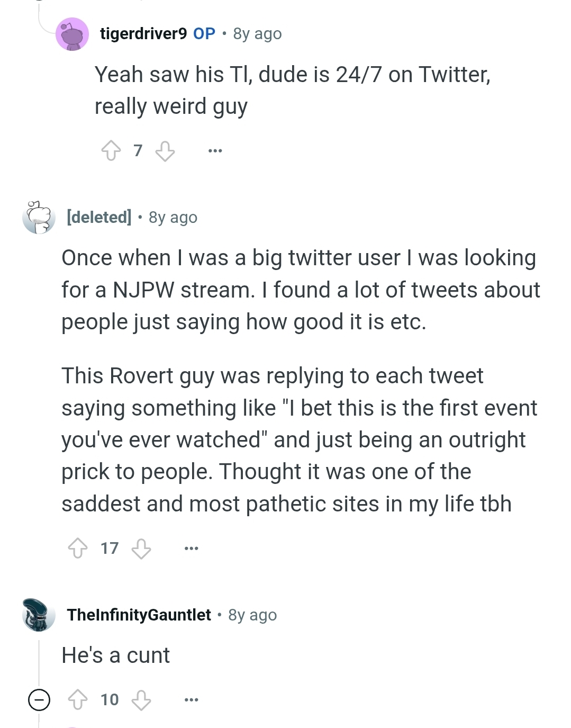Select the 'He's a cunt' comment text
The height and width of the screenshot is (728, 571).
pyautogui.click(x=116, y=655)
